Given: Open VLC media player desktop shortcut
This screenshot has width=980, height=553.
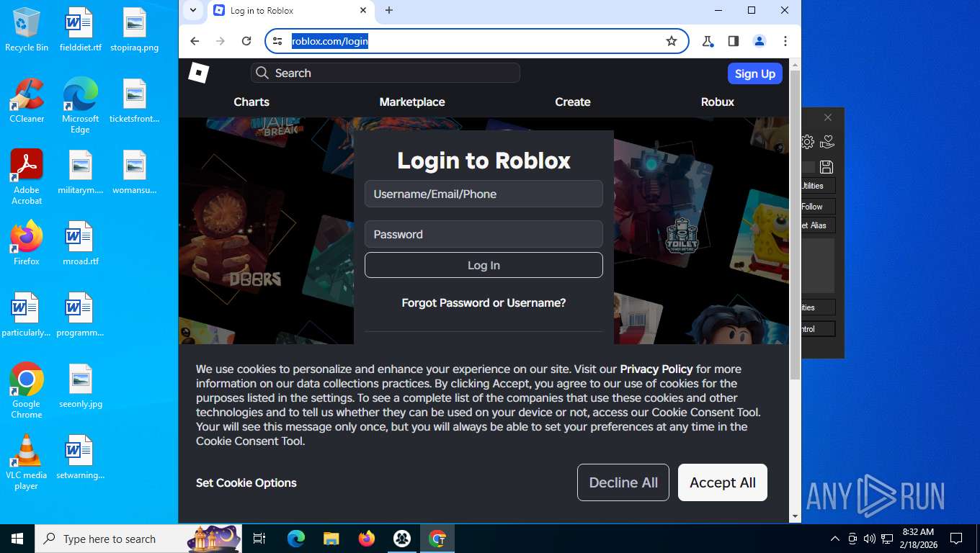Looking at the screenshot, I should click(x=27, y=462).
